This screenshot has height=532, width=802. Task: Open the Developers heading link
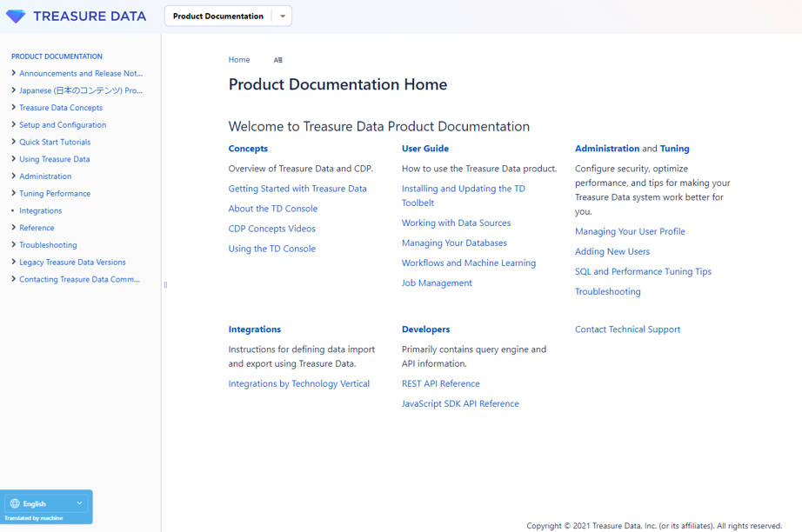(x=425, y=329)
